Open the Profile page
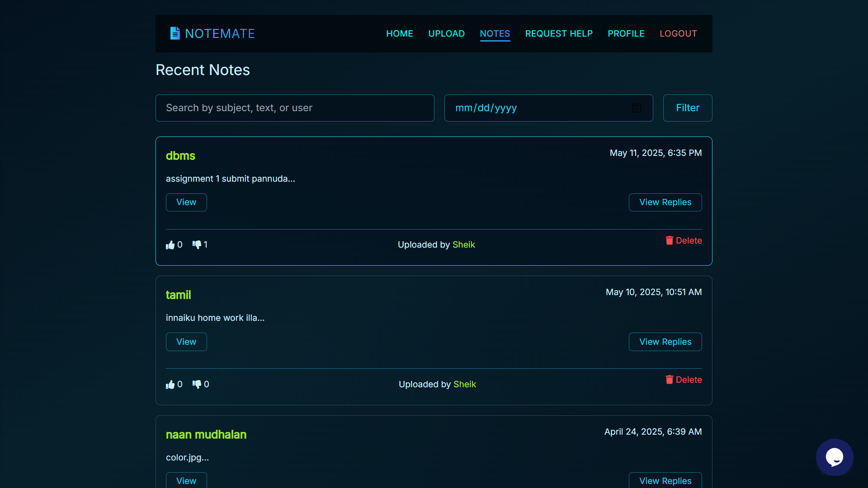 pos(626,33)
